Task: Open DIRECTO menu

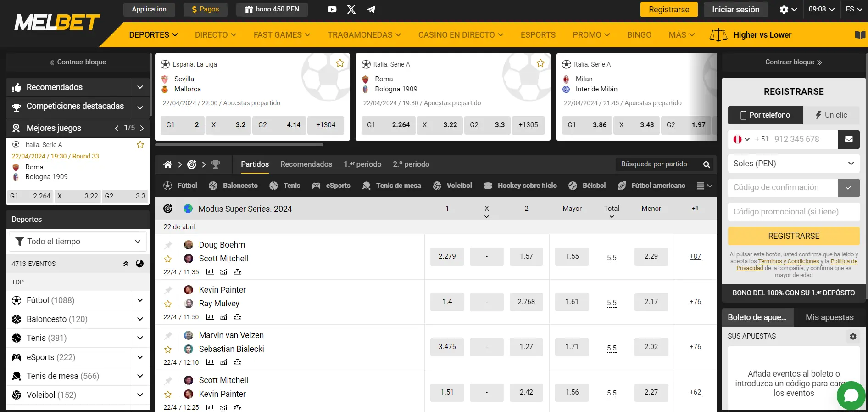Action: pyautogui.click(x=216, y=35)
